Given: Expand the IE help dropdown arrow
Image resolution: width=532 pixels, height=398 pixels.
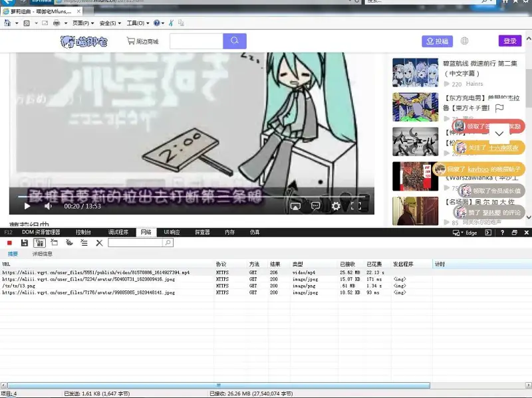Looking at the screenshot, I should (163, 23).
